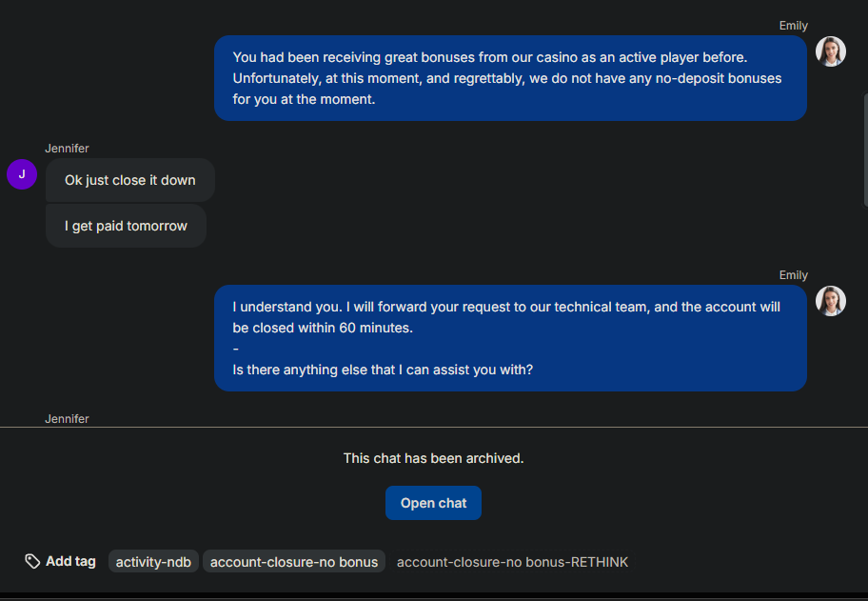Click the tag icon beside Add tag

click(32, 561)
